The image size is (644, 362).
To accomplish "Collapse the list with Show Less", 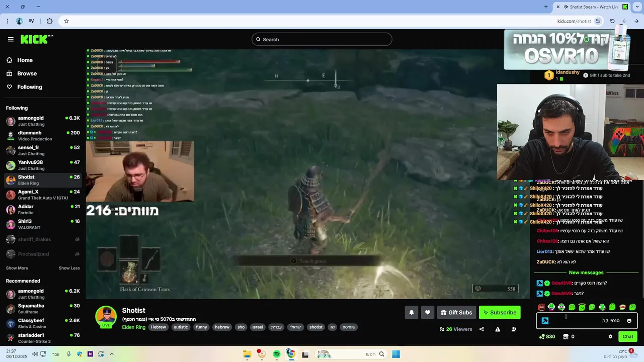I will 69,268.
